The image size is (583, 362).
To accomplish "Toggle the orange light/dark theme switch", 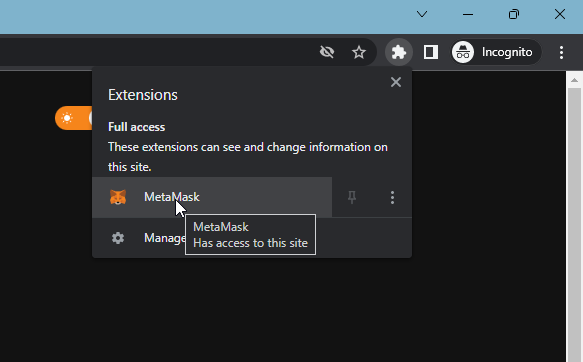I will 74,118.
